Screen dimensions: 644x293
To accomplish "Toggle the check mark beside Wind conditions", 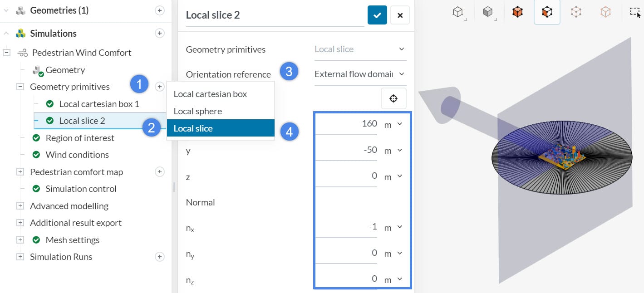I will (x=36, y=155).
